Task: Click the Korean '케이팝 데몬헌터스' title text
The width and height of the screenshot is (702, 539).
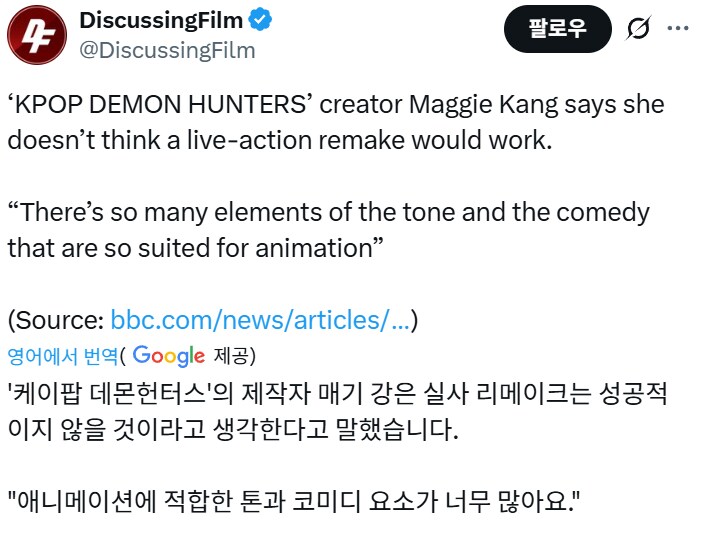Action: click(121, 392)
